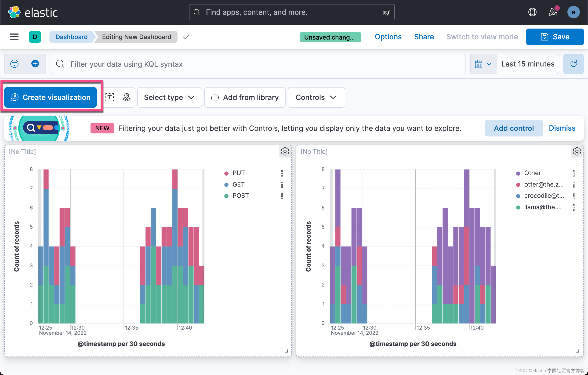Open the hamburger navigation menu
The width and height of the screenshot is (588, 375).
[14, 37]
